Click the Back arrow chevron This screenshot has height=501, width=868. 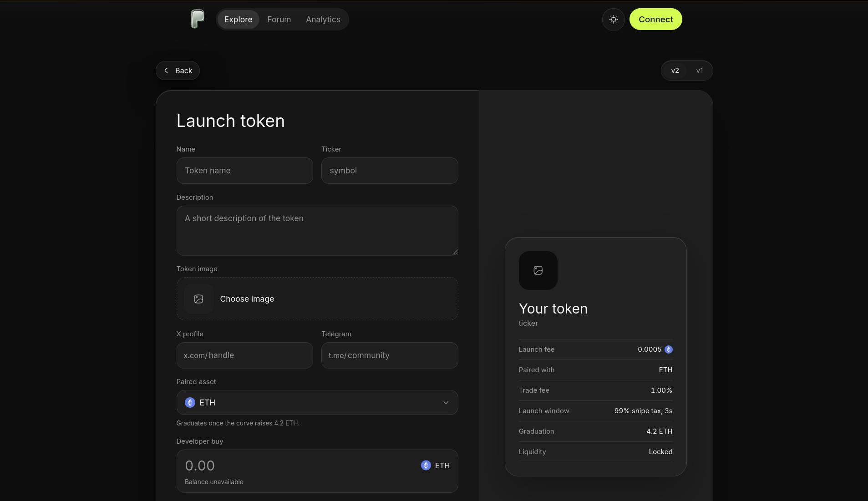pyautogui.click(x=166, y=71)
